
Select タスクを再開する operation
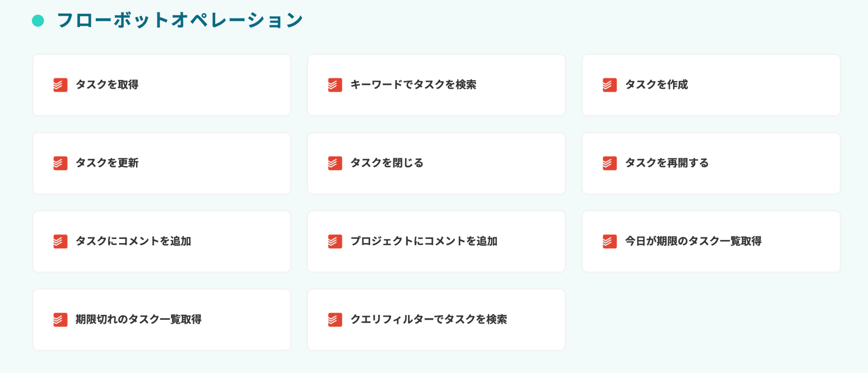point(667,163)
